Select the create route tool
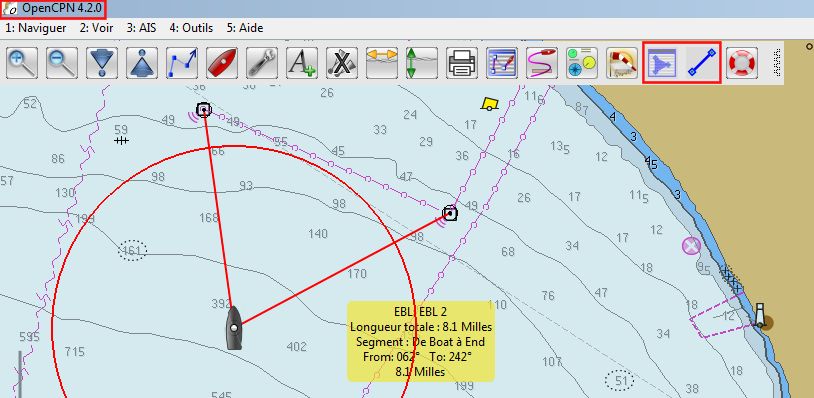This screenshot has width=814, height=398. [182, 63]
